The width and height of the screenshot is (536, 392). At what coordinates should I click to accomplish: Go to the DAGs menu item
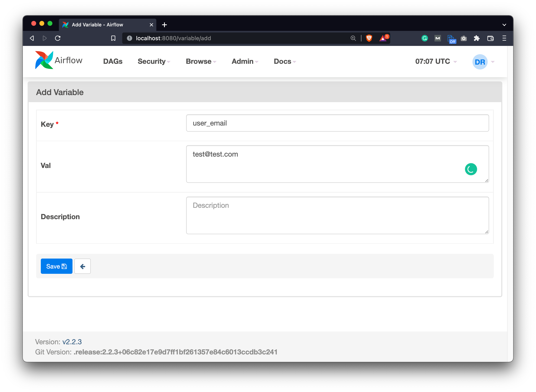pyautogui.click(x=113, y=62)
